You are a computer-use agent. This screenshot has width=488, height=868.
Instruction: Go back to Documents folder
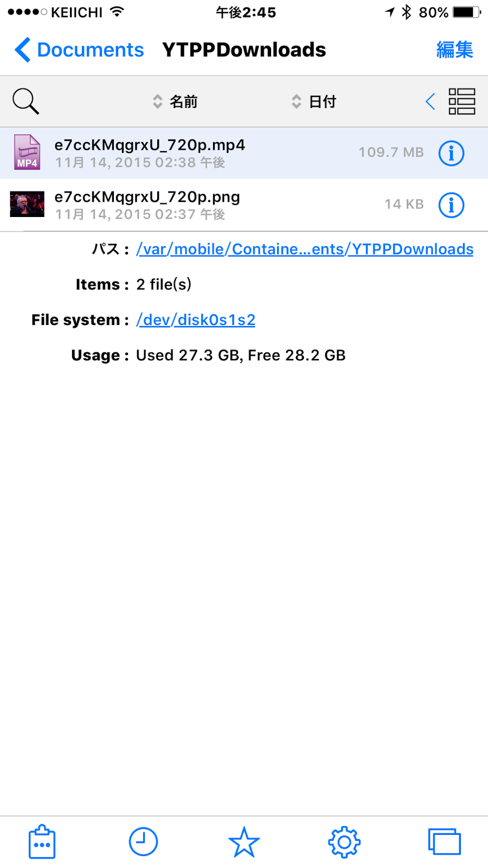pos(79,50)
